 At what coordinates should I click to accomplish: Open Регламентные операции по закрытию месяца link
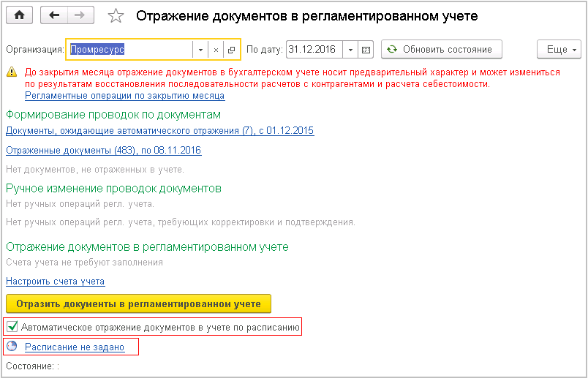[x=124, y=96]
